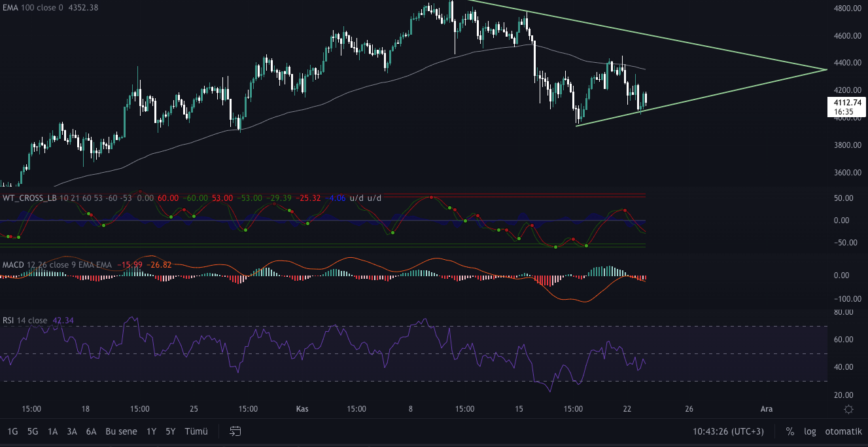Toggle log scale mode
The height and width of the screenshot is (447, 868).
810,431
